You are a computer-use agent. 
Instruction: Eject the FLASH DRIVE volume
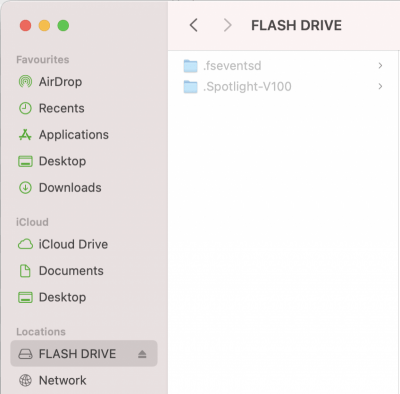(142, 354)
